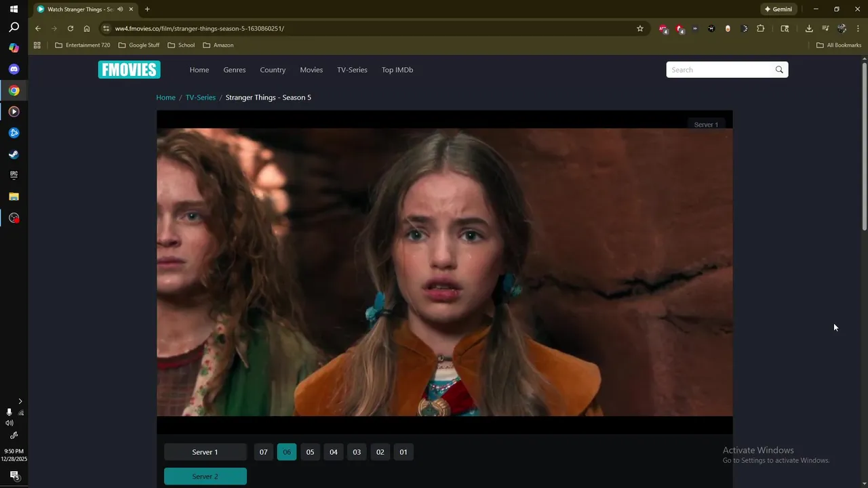
Task: Select episode 06
Action: tap(287, 452)
